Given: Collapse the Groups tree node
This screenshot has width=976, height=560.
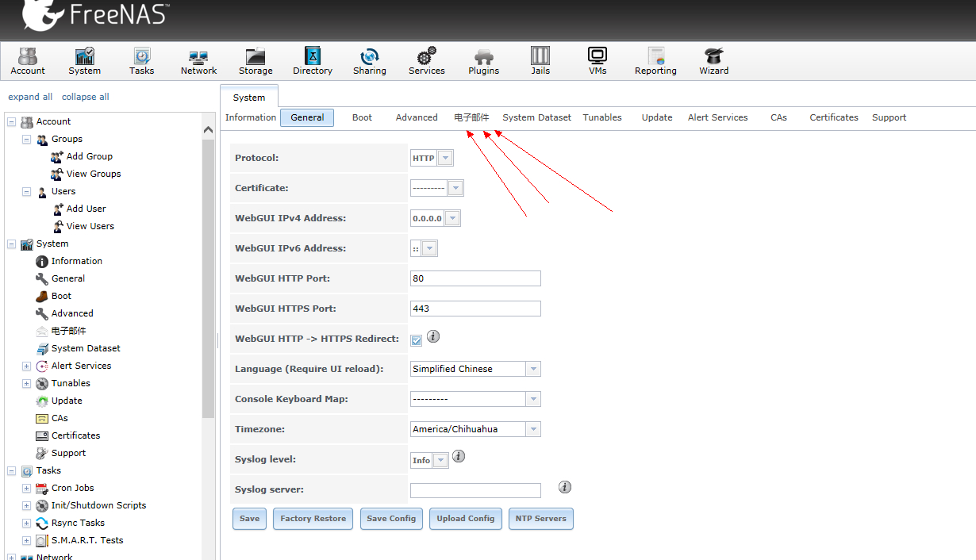Looking at the screenshot, I should click(26, 139).
